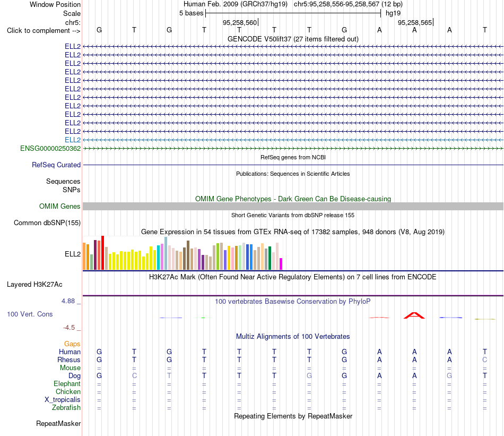Click the 4.88 PhyloP upper scale value
Image resolution: width=504 pixels, height=436 pixels.
(x=68, y=301)
